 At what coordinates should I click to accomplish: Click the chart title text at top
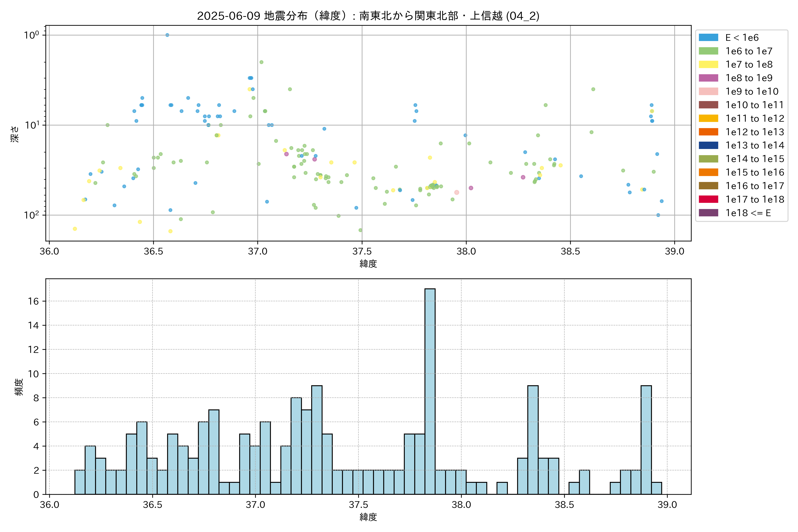point(368,16)
